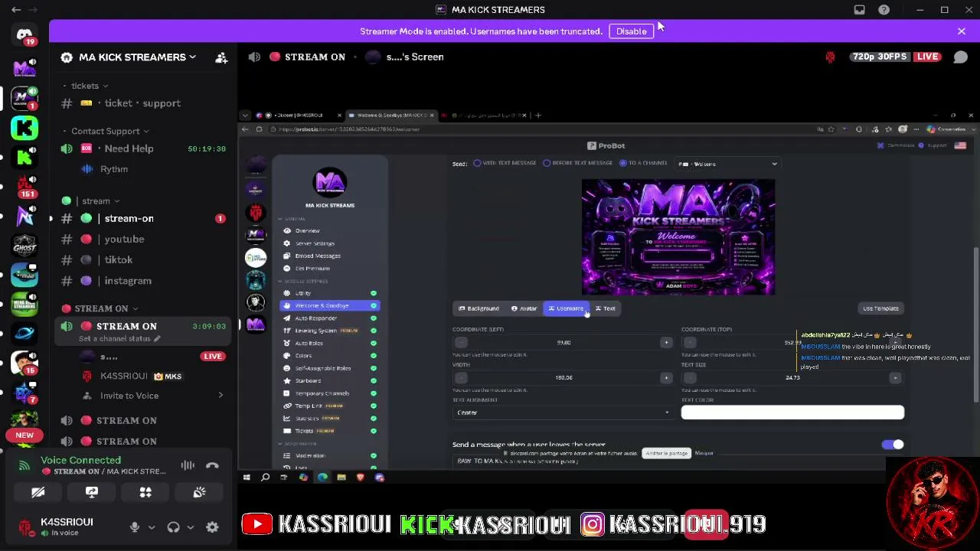This screenshot has width=980, height=551.
Task: Open screen share button in voice panel
Action: [92, 492]
